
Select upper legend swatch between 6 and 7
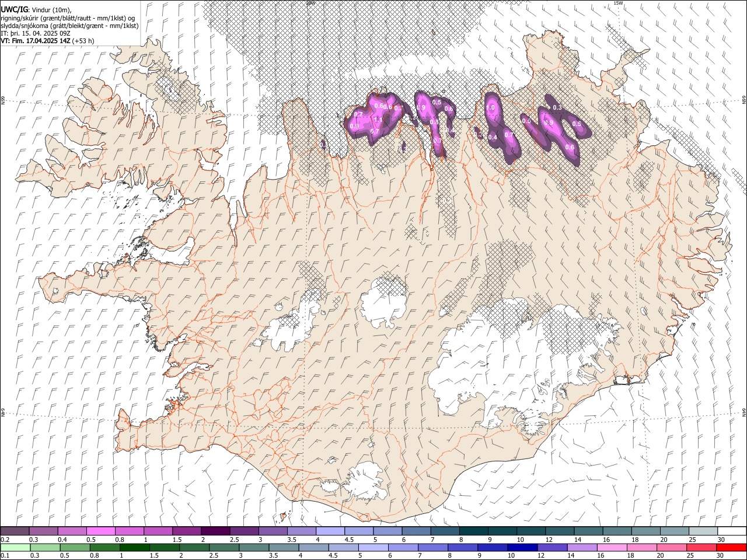pyautogui.click(x=417, y=531)
